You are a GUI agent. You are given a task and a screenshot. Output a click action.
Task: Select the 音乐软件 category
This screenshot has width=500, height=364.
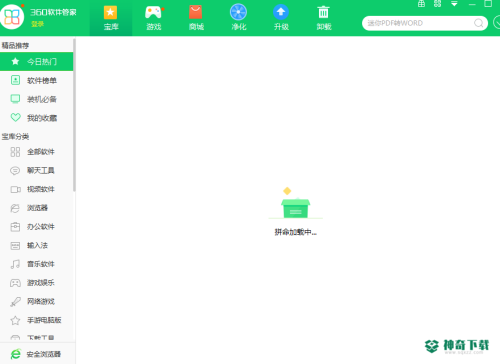[36, 264]
